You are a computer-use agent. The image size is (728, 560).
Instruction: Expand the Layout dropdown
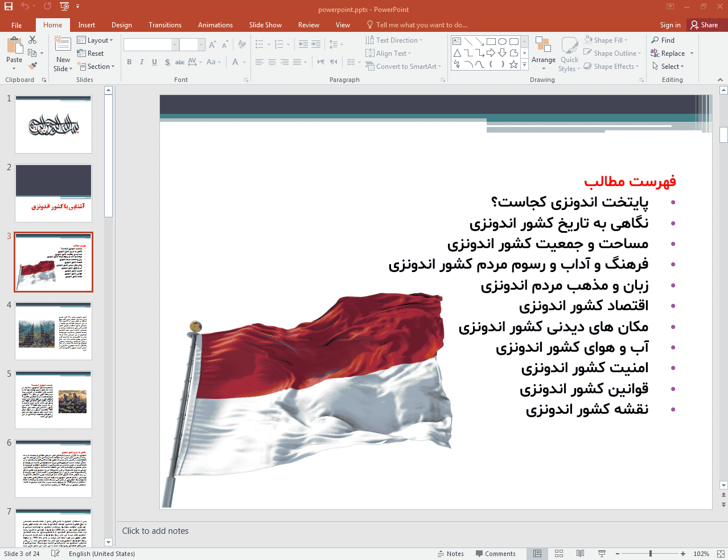95,40
